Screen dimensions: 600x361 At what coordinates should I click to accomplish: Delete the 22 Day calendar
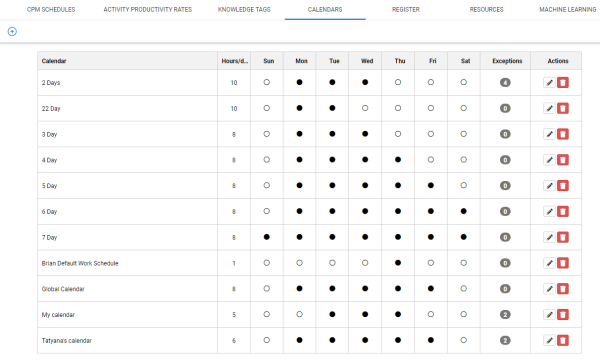click(x=563, y=108)
